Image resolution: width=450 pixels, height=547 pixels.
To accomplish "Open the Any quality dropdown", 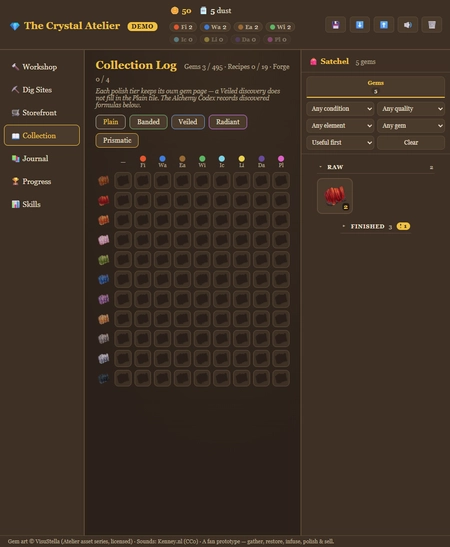I will coord(411,109).
